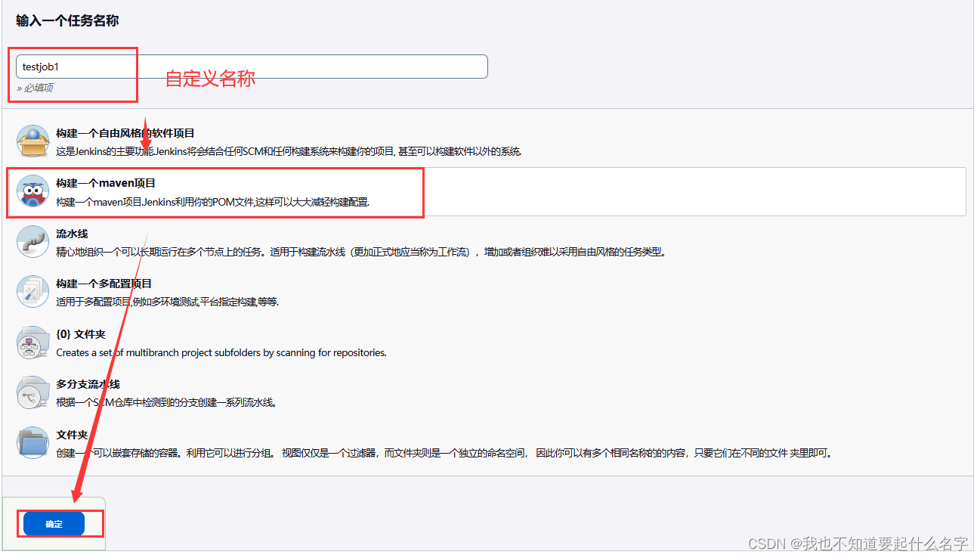Select the {0} 文件夹 title
Screen dimensions: 980x558
coord(80,334)
